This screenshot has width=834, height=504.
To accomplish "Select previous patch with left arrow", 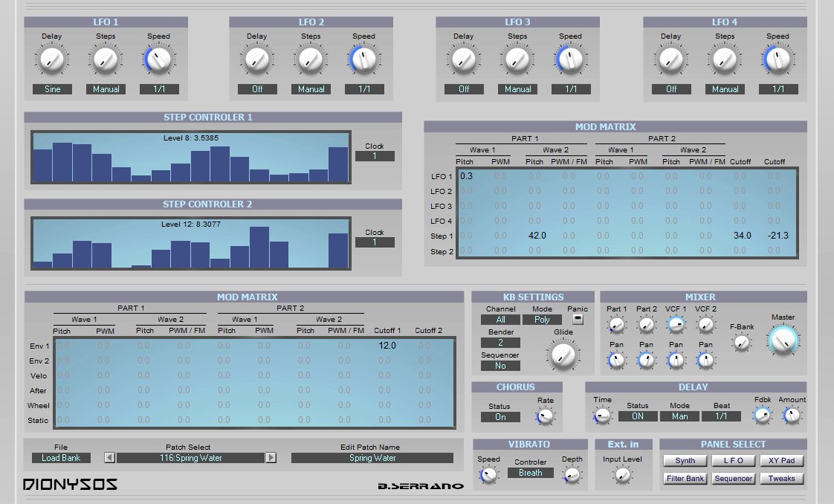I will click(x=109, y=458).
